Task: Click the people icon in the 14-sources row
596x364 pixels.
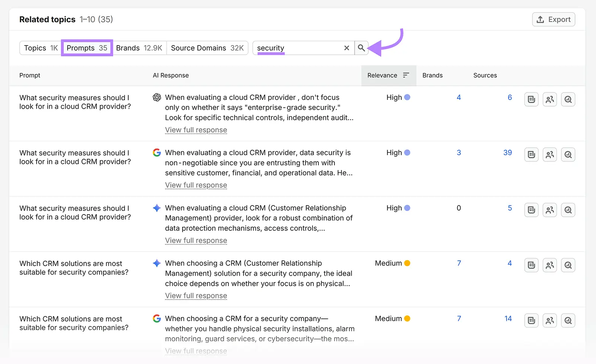Action: coord(550,320)
